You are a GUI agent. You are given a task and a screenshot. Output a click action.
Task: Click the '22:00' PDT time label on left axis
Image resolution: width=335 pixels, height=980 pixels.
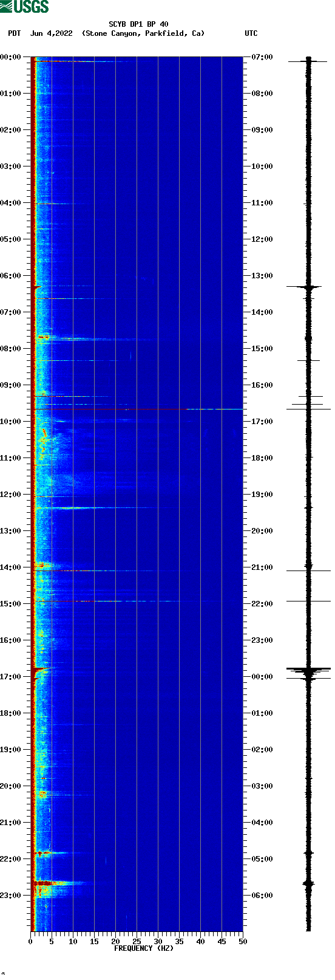pyautogui.click(x=11, y=859)
